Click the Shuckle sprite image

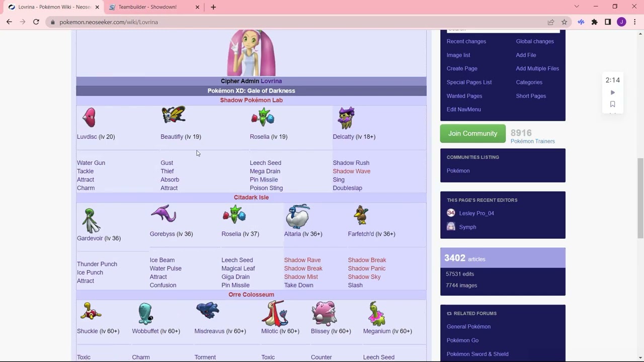[91, 311]
